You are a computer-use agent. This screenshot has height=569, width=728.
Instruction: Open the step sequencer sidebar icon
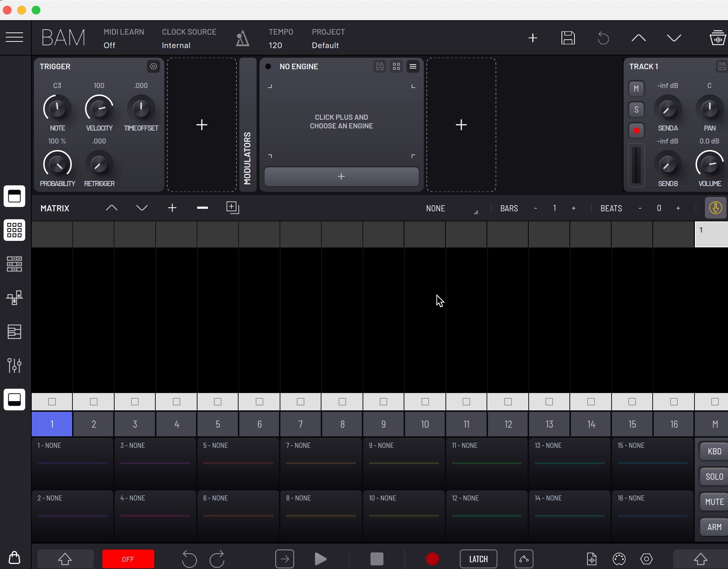pos(14,298)
